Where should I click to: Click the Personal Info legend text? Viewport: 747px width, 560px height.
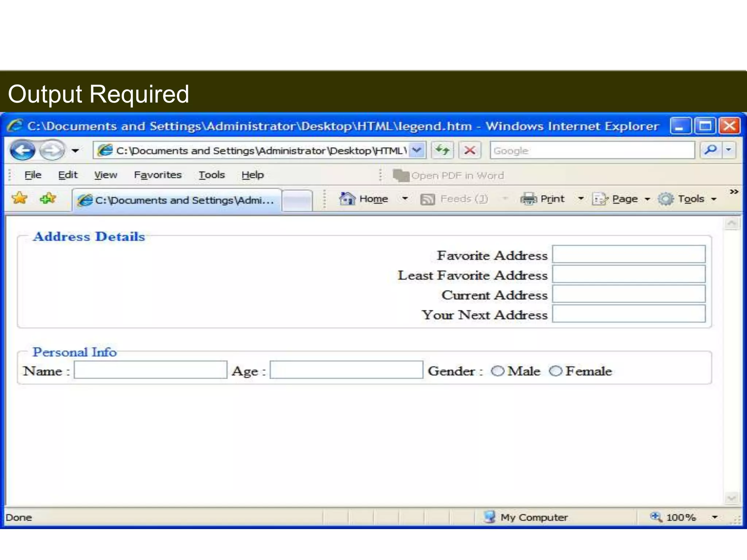[x=75, y=352]
